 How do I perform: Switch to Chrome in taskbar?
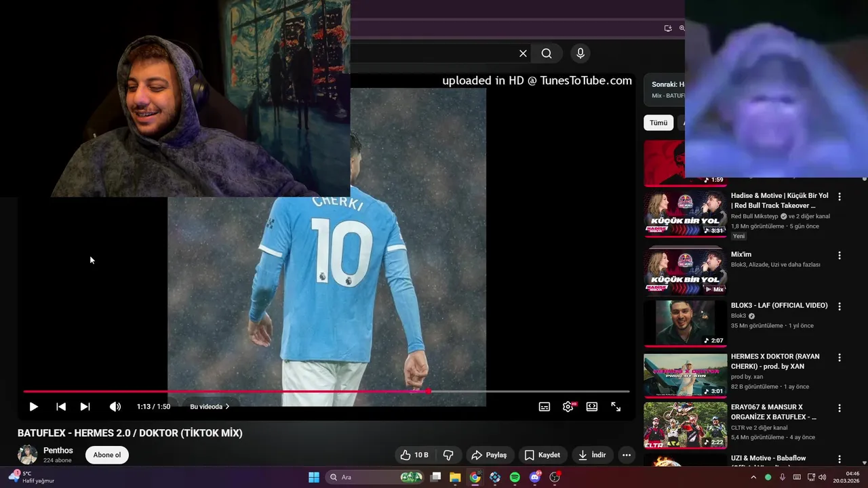click(475, 477)
